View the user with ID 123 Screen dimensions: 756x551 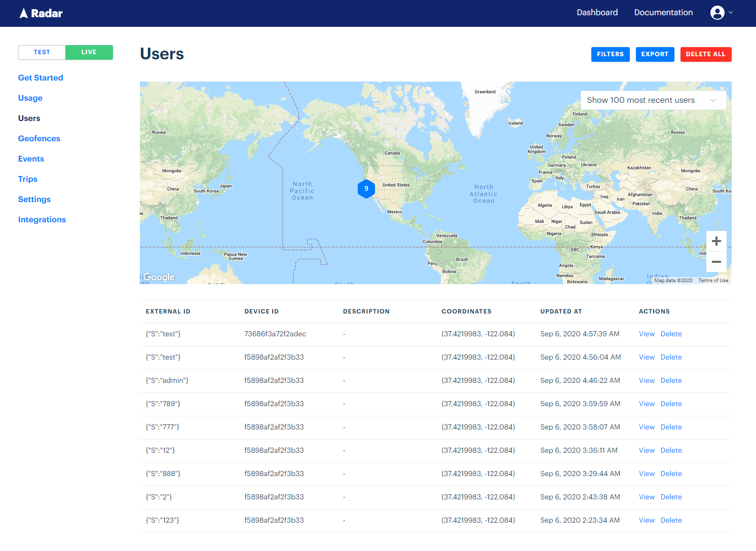[647, 520]
